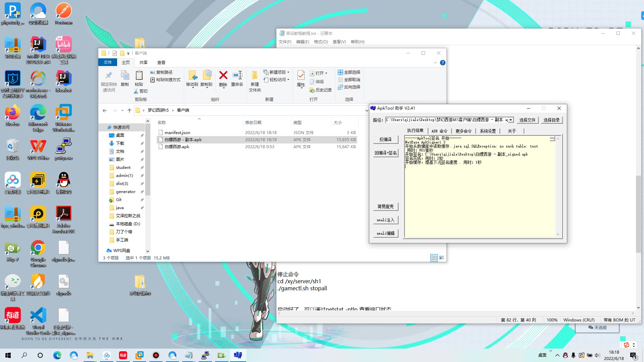Click Recompile and Sign button

tap(386, 153)
